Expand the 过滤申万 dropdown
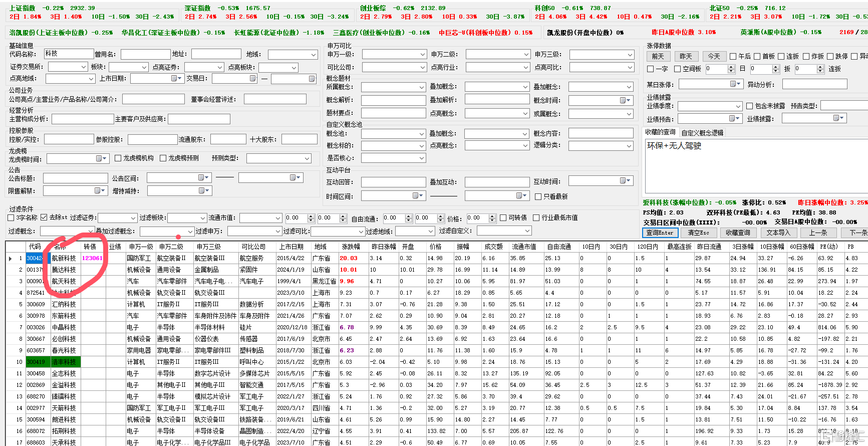The width and height of the screenshot is (868, 446). click(277, 231)
